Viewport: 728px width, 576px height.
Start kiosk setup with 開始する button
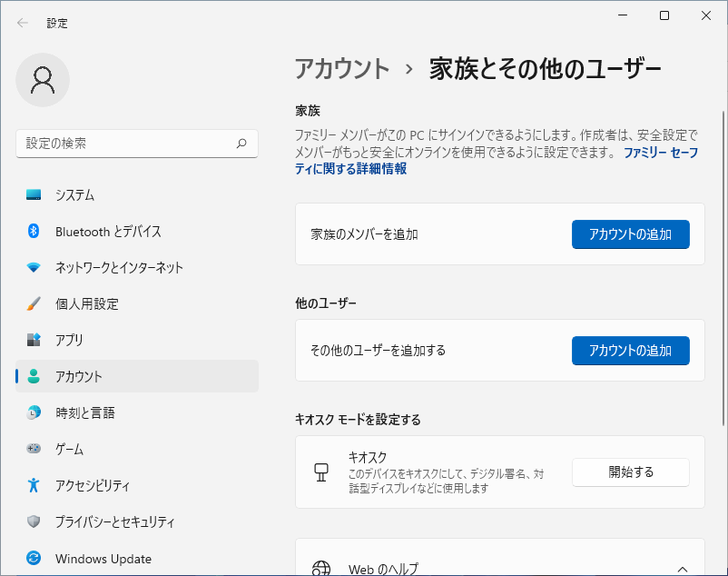tap(631, 472)
